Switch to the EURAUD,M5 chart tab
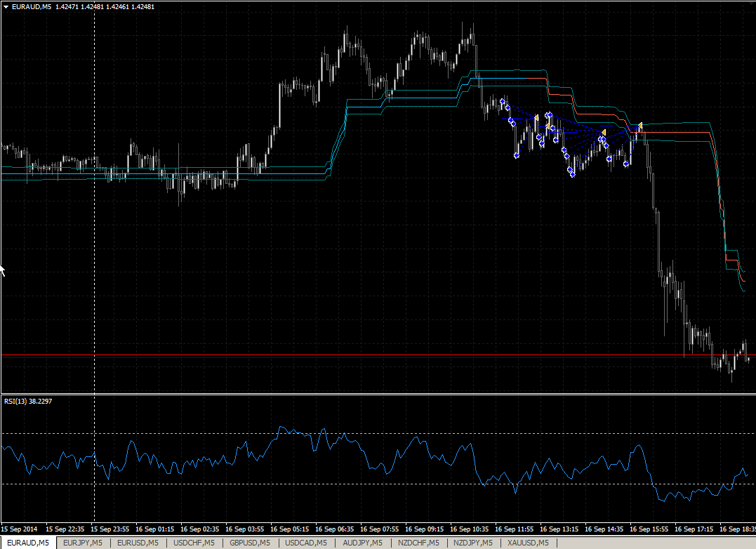 click(x=28, y=543)
